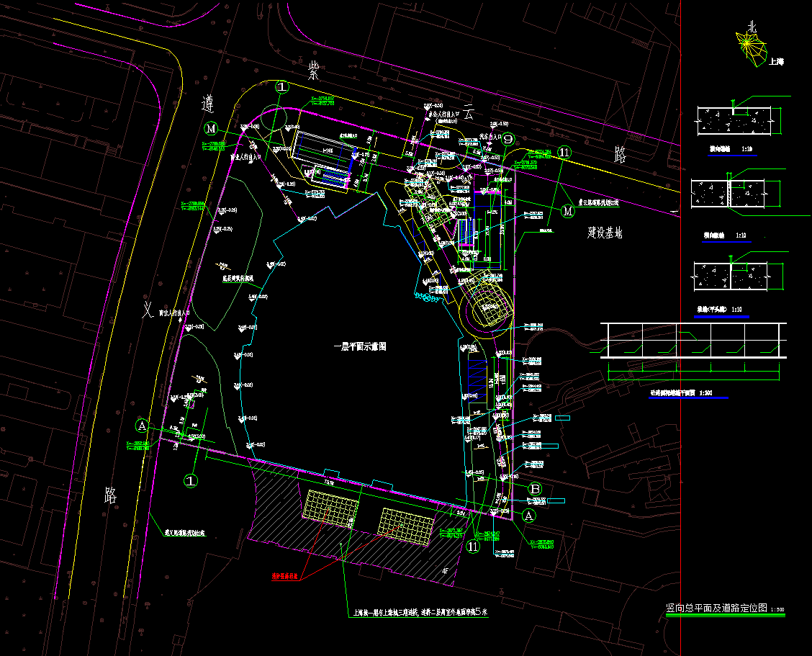Select green coordinate label right of top bubble 1

pos(322,101)
